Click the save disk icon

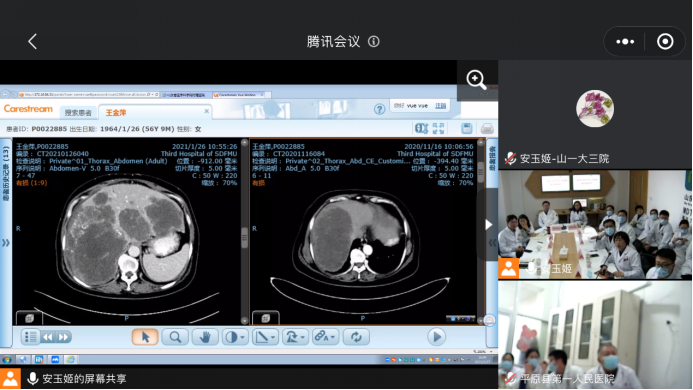[466, 129]
